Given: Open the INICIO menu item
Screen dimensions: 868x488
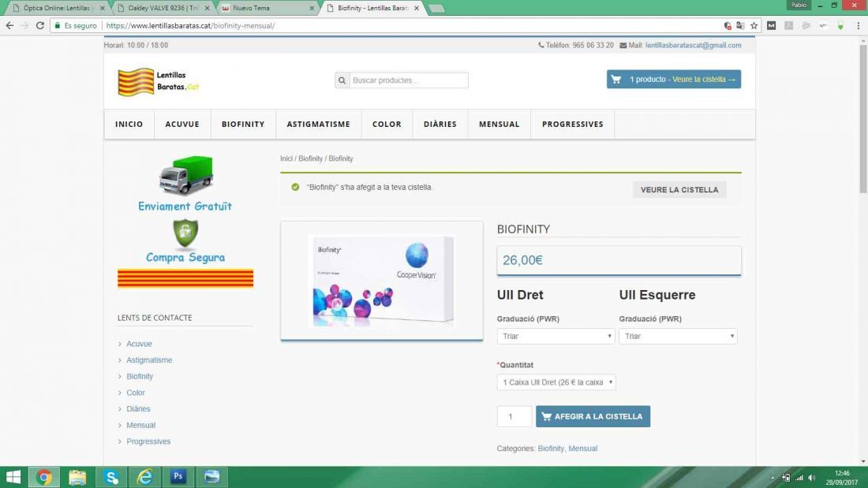Looking at the screenshot, I should click(x=129, y=124).
